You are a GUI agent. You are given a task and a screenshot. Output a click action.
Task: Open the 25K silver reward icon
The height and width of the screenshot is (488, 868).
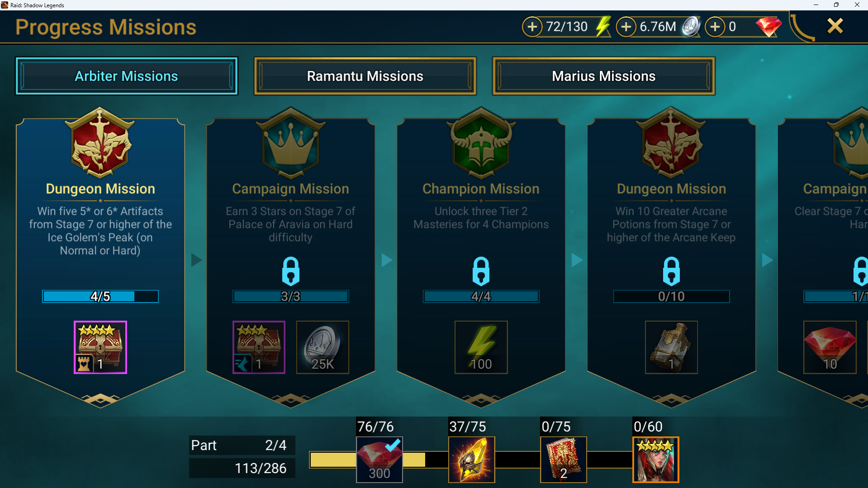click(x=323, y=347)
